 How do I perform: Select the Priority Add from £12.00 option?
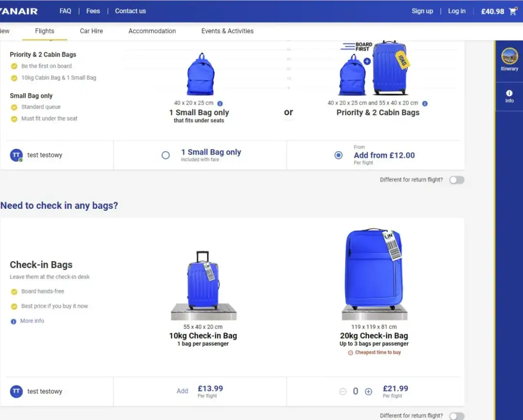[x=338, y=155]
